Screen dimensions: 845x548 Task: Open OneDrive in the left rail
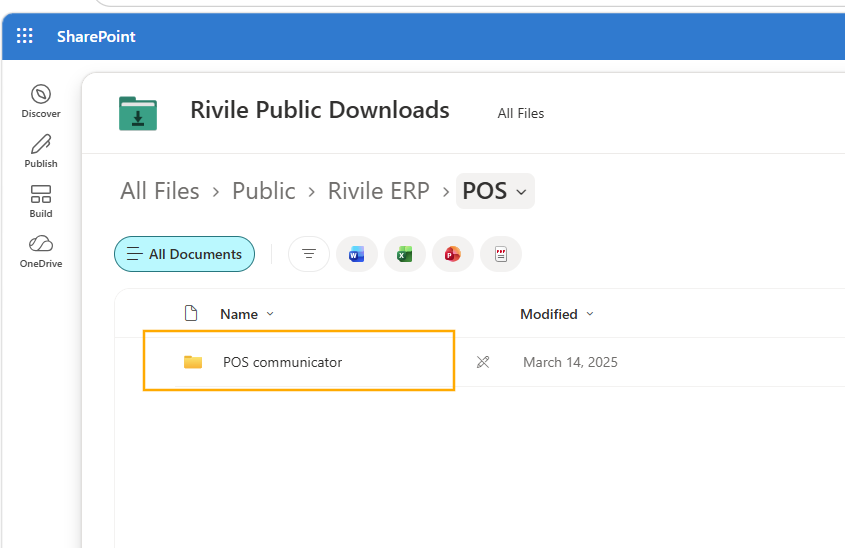click(x=41, y=252)
